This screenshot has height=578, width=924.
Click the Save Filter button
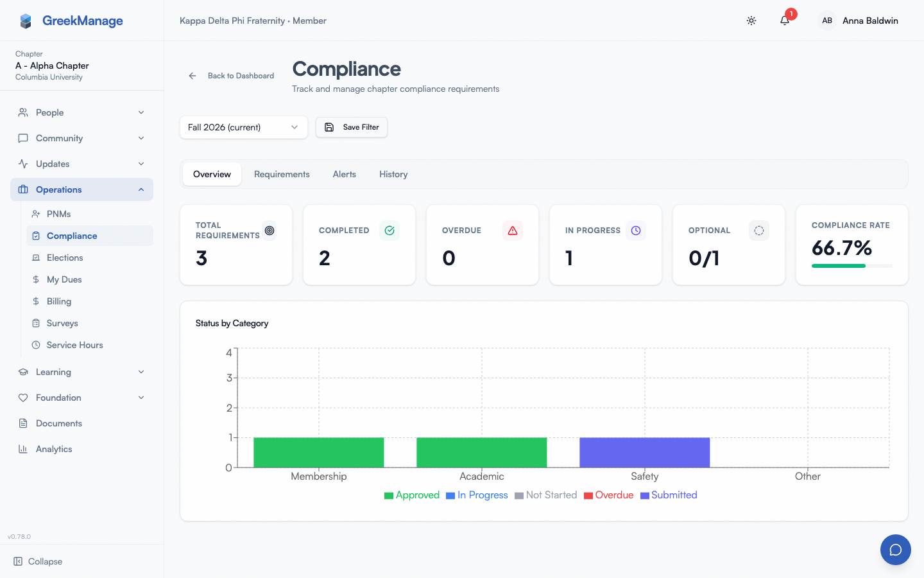click(352, 127)
